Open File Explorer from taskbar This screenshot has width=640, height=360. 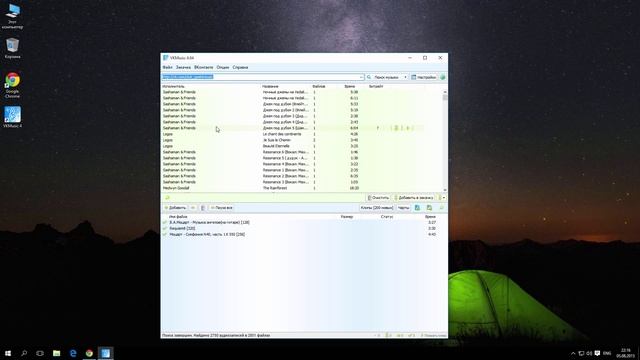click(x=56, y=353)
